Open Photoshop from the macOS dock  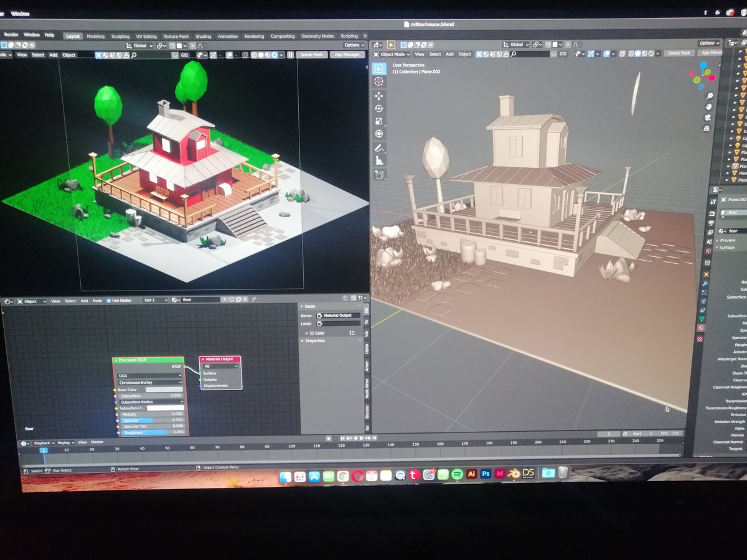coord(486,474)
